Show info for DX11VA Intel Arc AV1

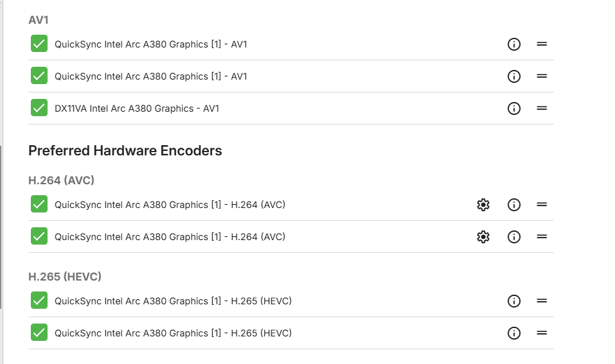tap(514, 108)
